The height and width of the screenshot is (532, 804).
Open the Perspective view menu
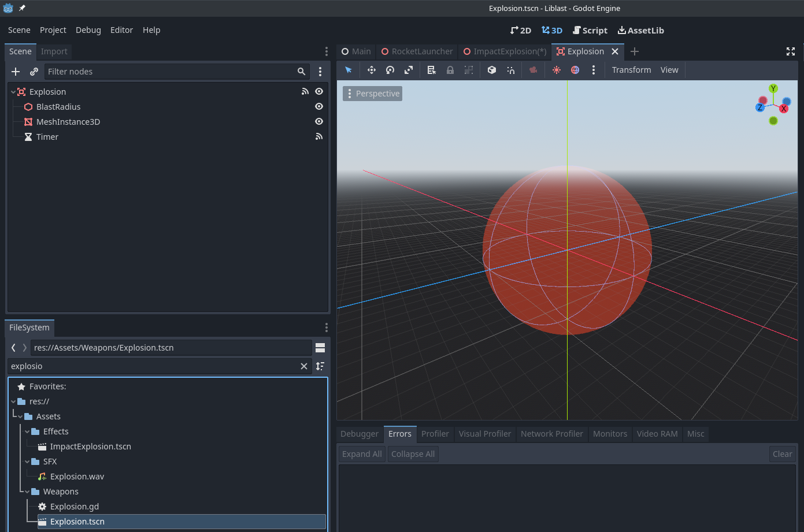click(372, 93)
